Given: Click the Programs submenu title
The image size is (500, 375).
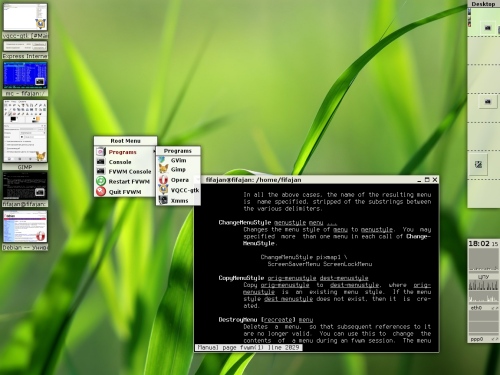Looking at the screenshot, I should coord(178,151).
